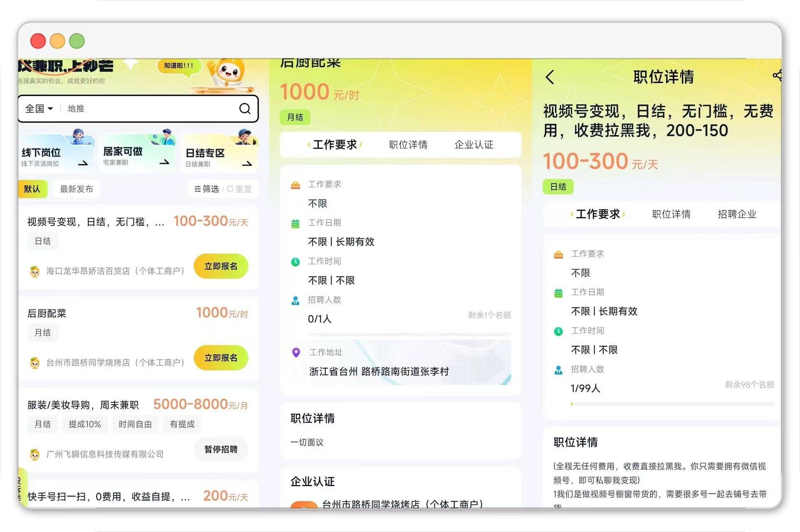
Task: Click the 月结 badge under 1000 元/时
Action: click(295, 117)
